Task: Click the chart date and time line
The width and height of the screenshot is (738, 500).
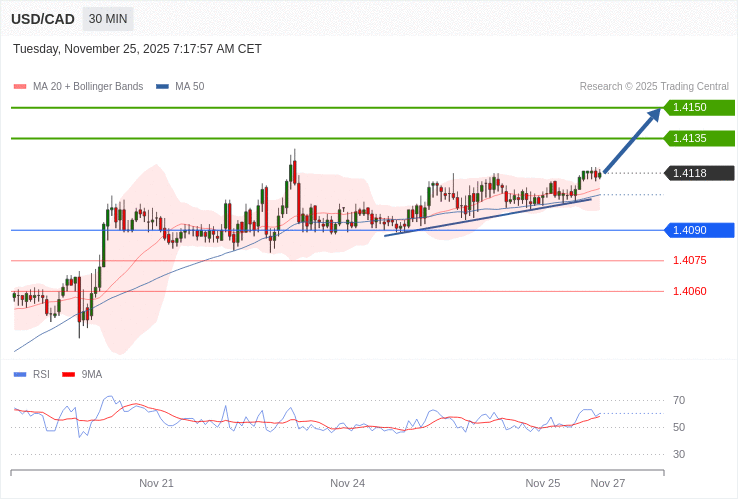Action: coord(137,49)
